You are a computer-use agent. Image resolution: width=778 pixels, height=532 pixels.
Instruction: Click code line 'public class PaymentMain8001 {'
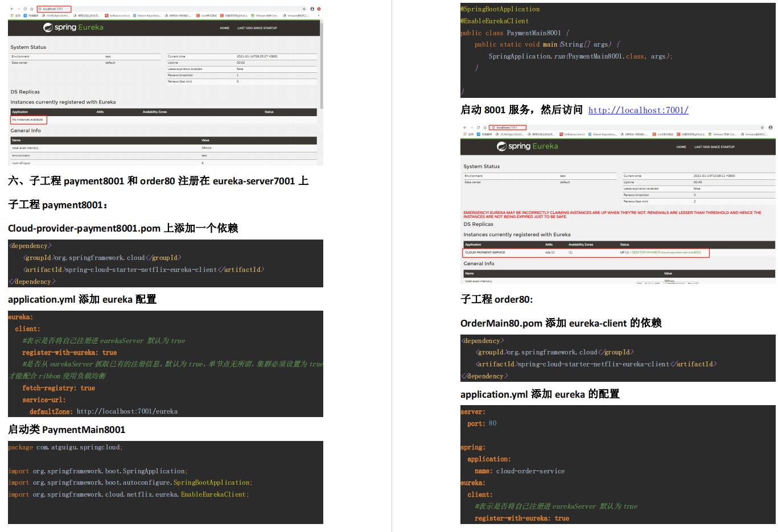(x=515, y=33)
